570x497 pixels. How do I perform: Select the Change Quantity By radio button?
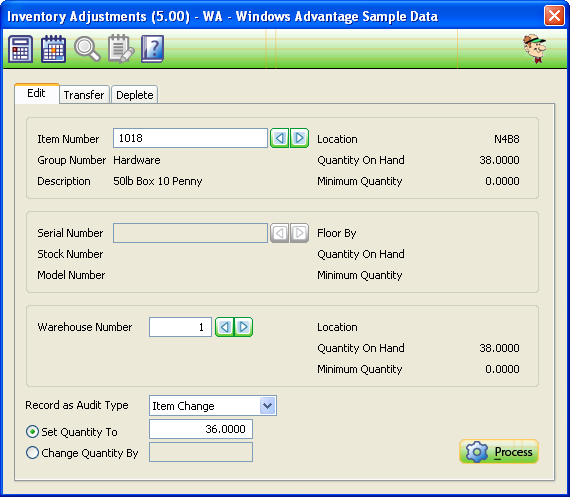(32, 453)
